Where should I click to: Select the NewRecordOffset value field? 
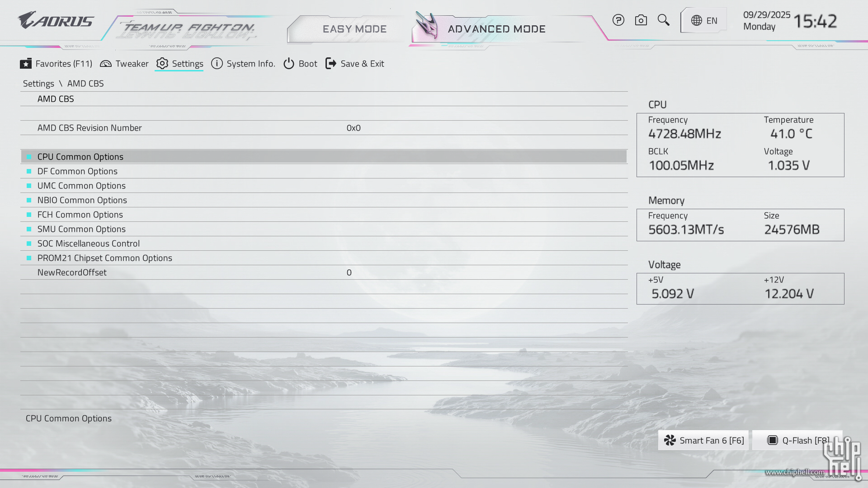point(349,272)
